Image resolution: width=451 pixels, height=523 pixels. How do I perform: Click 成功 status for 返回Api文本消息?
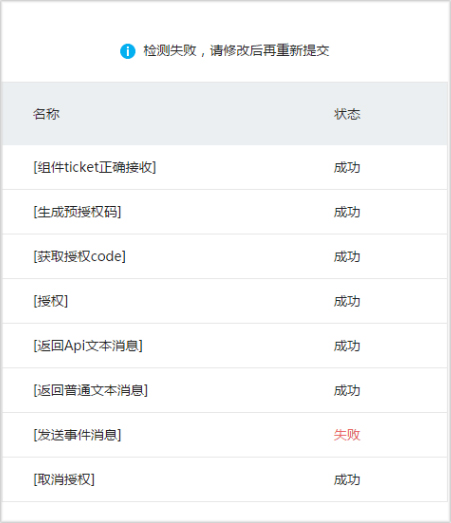tap(347, 346)
